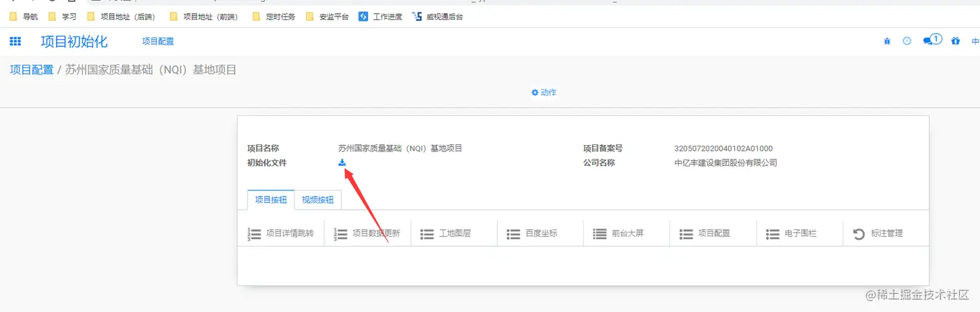Switch to the 视频按钮 tab

point(318,200)
